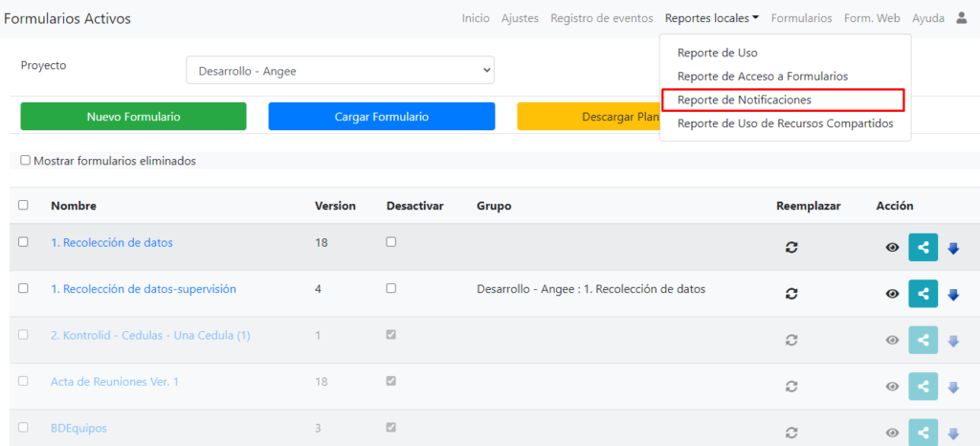Viewport: 980px width, 446px height.
Task: Enable Mostrar formularios eliminados checkbox
Action: (26, 161)
